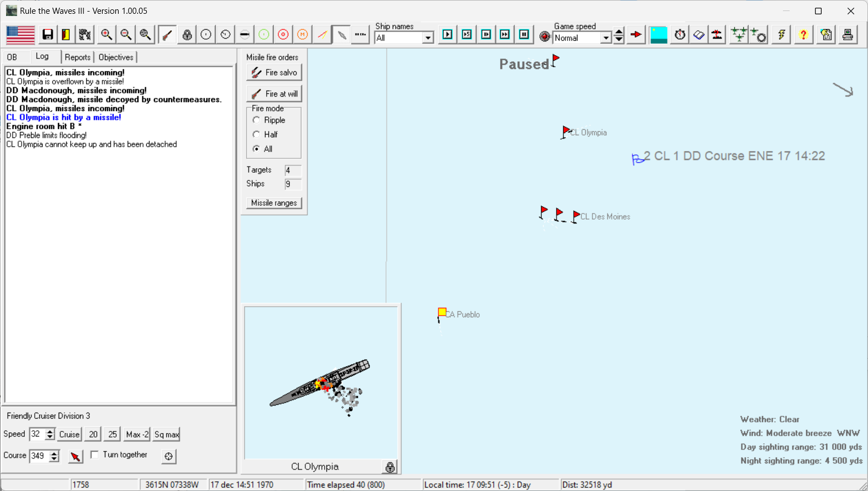Zoom in with the plus magnifier

click(106, 35)
